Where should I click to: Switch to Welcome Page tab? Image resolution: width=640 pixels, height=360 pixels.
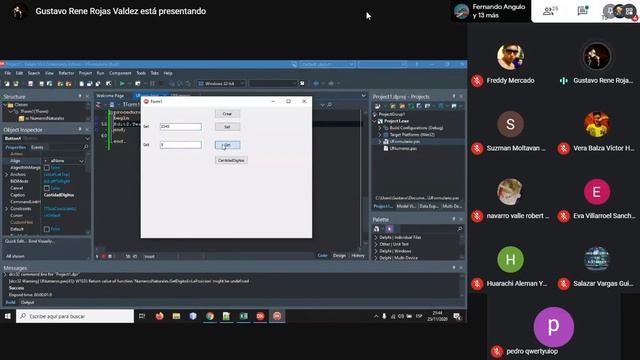(x=110, y=96)
